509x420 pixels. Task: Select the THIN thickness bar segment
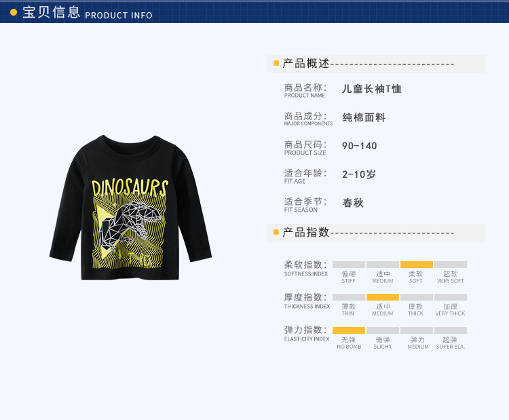tap(349, 297)
